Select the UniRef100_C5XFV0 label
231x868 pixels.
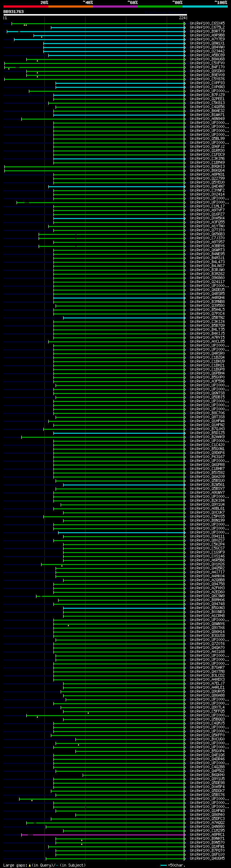[207, 63]
